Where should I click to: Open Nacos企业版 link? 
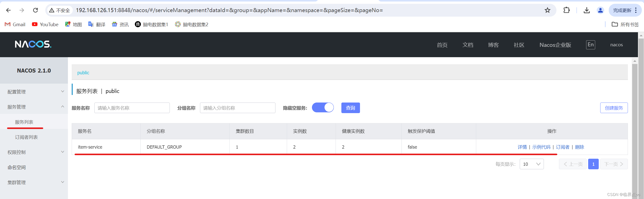tap(555, 45)
